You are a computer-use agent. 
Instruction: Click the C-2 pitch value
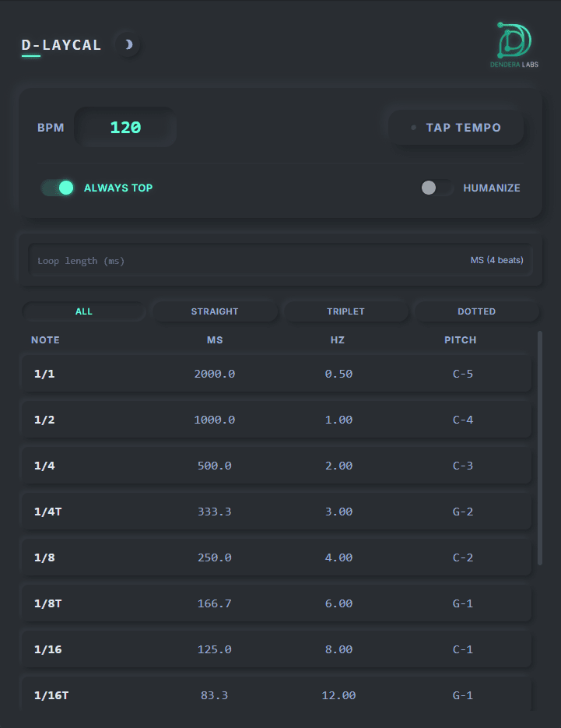(x=463, y=557)
